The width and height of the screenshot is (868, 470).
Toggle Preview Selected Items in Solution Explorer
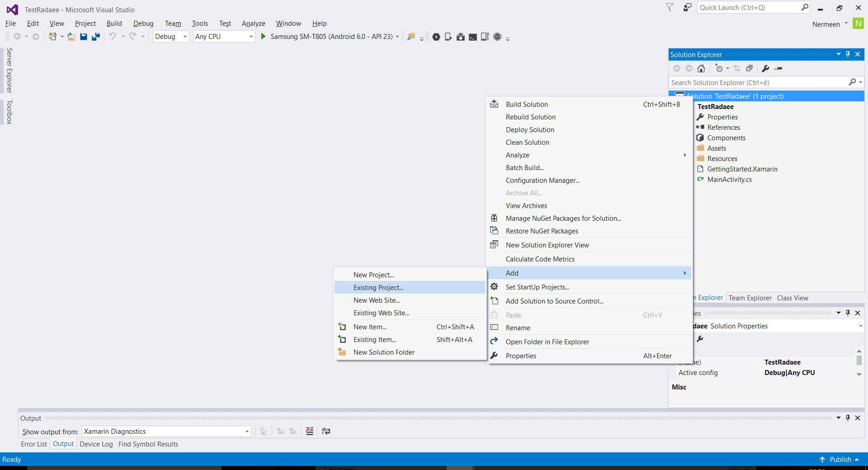click(778, 68)
